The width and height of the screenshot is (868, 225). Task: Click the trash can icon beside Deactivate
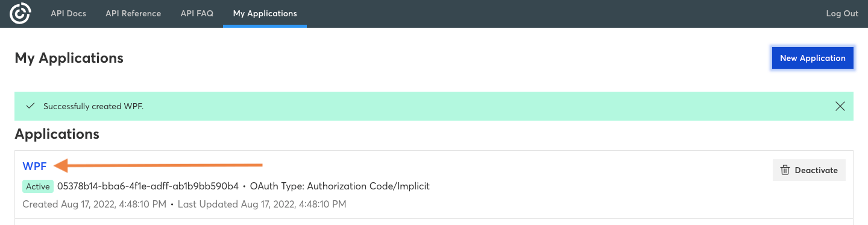click(x=785, y=170)
